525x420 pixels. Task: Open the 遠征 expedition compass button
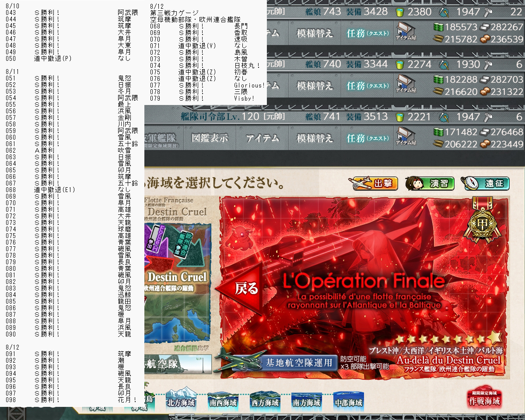(486, 183)
